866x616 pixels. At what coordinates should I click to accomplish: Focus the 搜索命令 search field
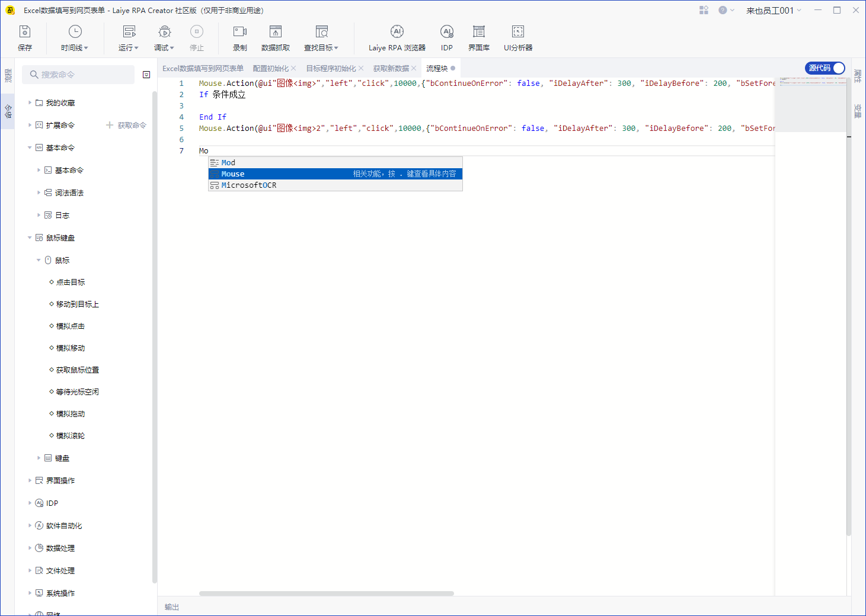[x=78, y=75]
